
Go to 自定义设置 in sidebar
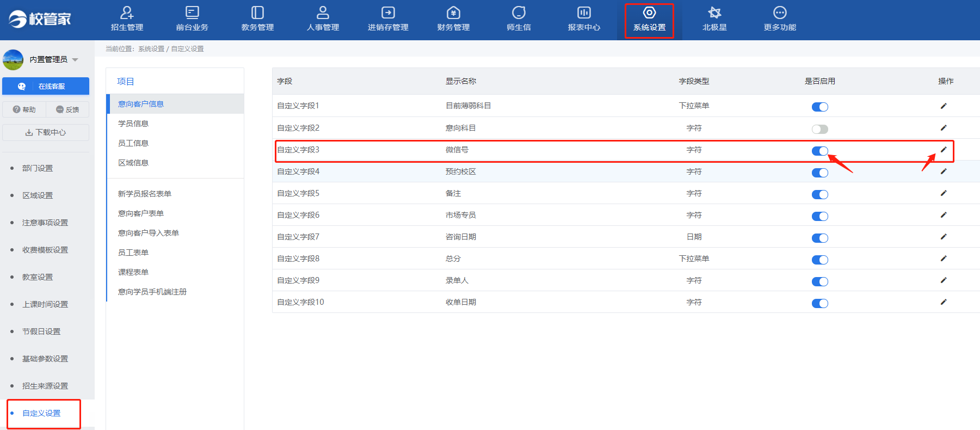pyautogui.click(x=41, y=413)
